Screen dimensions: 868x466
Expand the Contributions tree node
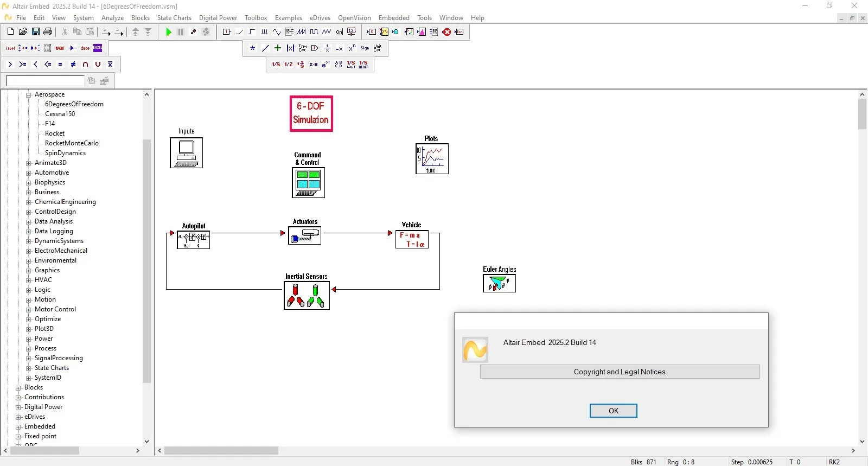(18, 398)
